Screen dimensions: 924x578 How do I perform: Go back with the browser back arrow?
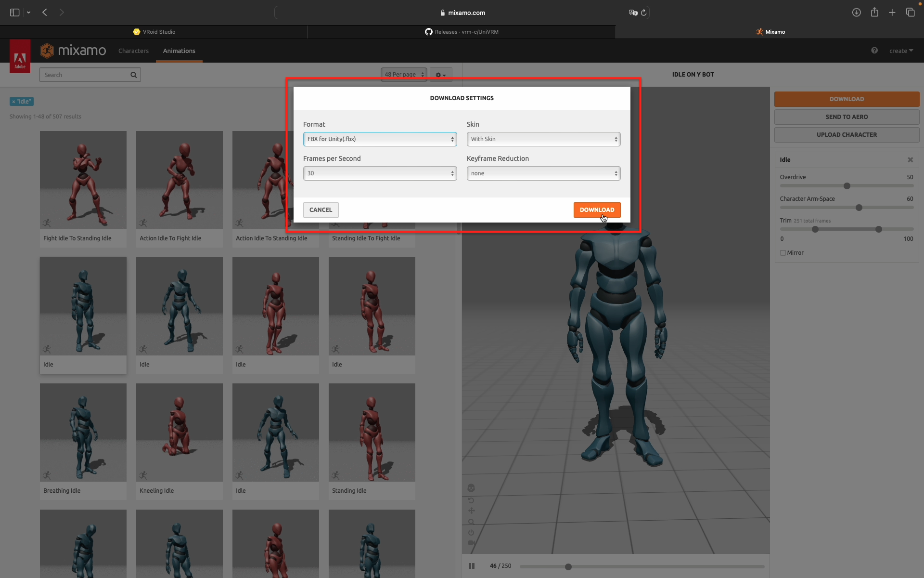pyautogui.click(x=45, y=13)
